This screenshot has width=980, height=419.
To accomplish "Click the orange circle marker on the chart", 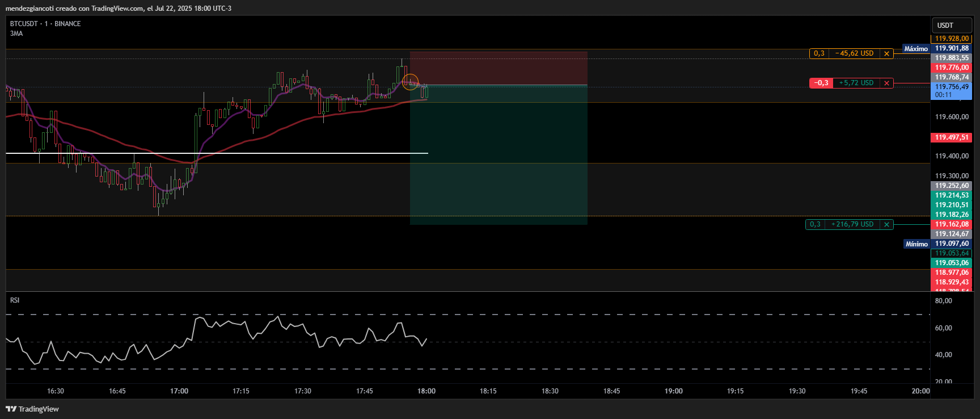I will tap(410, 82).
